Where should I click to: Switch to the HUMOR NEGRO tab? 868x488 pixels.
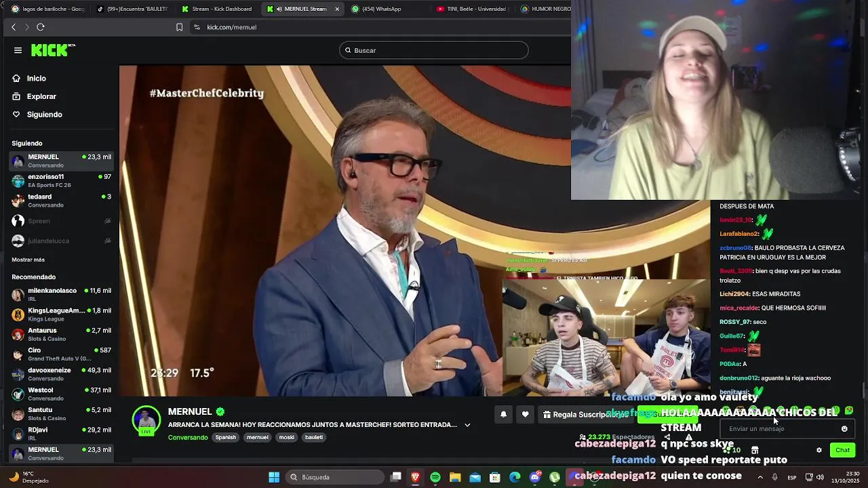(545, 9)
